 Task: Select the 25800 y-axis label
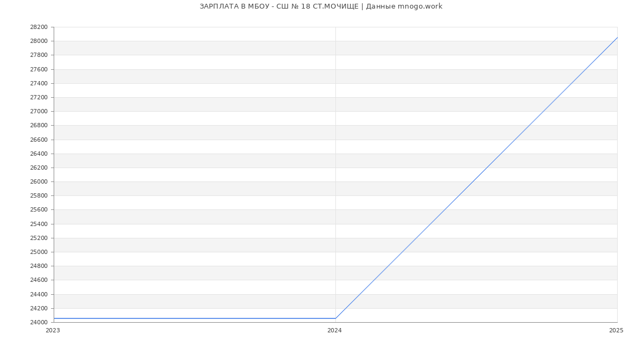coord(39,196)
